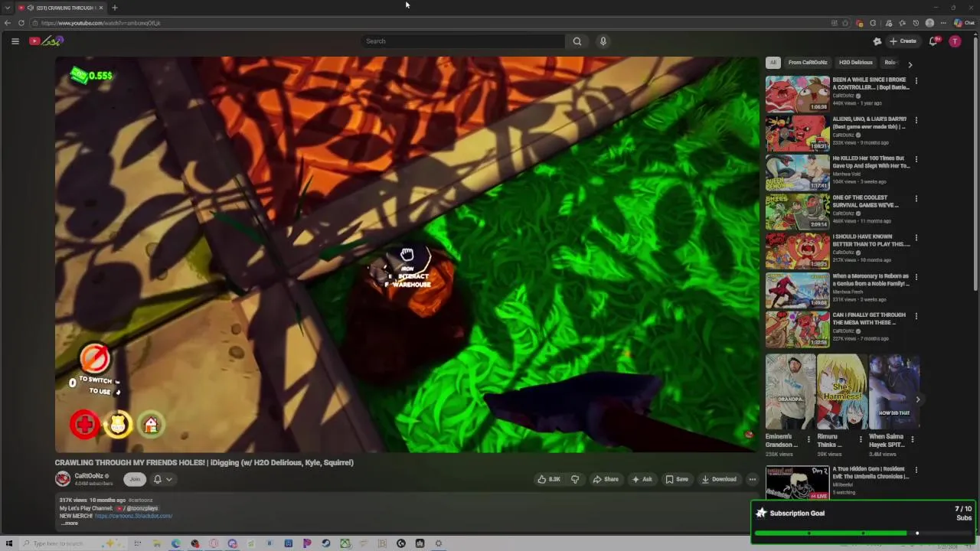Like the video with thumbs up
Image resolution: width=980 pixels, height=551 pixels.
coord(549,479)
